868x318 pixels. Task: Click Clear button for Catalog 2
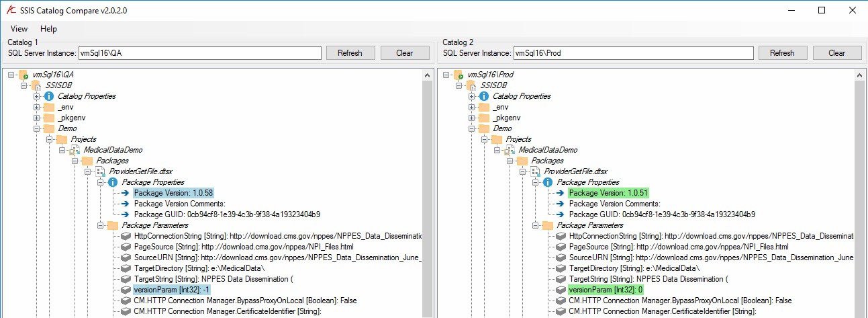click(x=837, y=53)
